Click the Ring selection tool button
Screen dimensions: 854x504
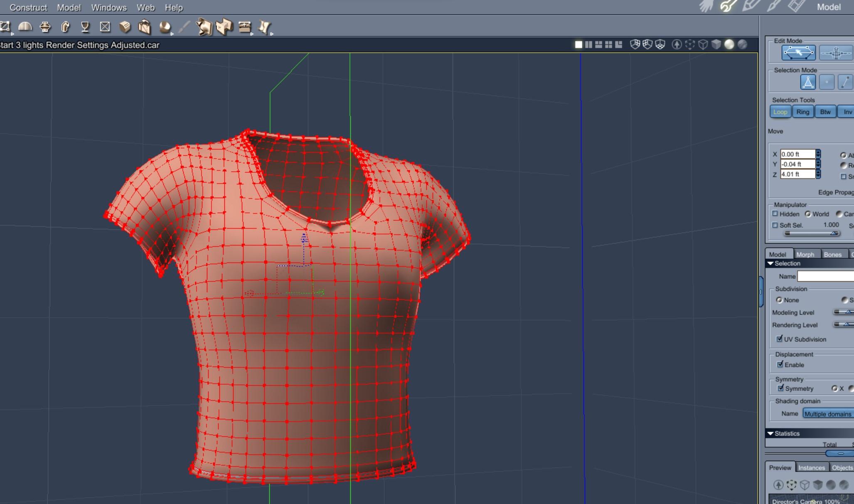coord(802,112)
